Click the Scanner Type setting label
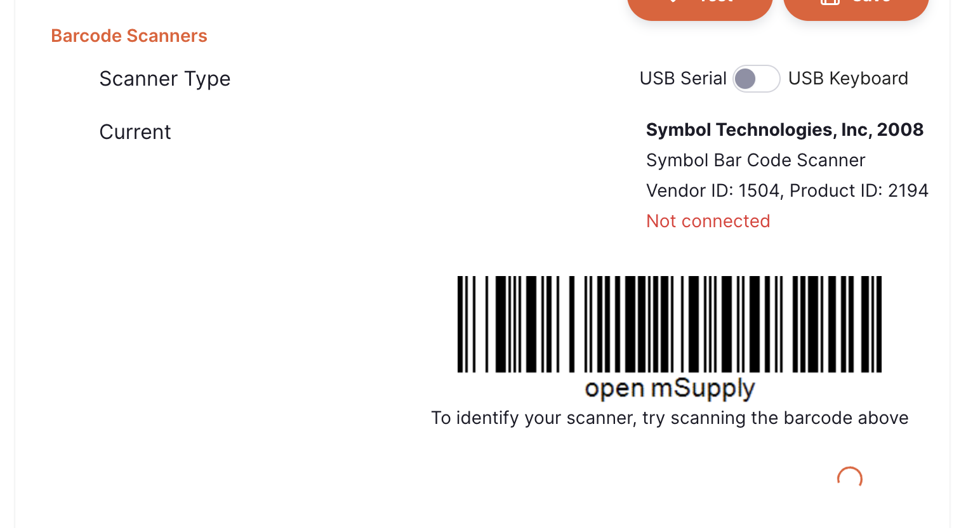Viewport: 980px width, 528px height. (x=164, y=79)
